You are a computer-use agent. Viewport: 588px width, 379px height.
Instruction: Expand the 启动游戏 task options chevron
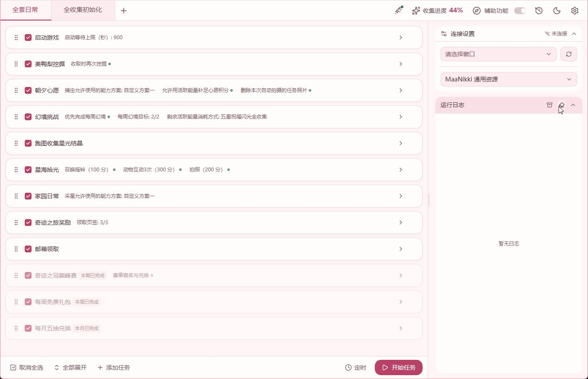(x=401, y=38)
